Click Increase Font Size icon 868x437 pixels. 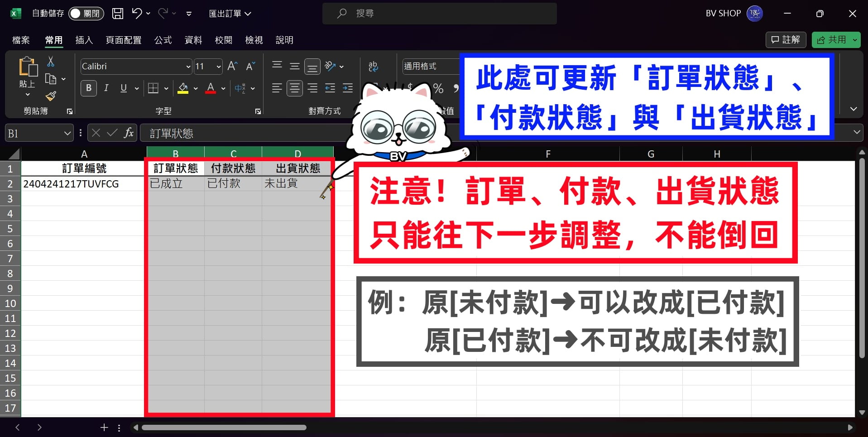[232, 66]
